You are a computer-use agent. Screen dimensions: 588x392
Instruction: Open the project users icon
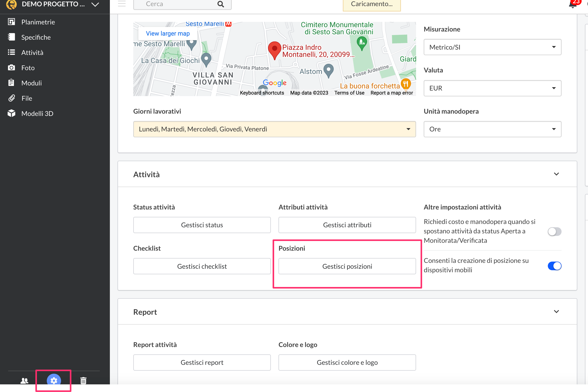(24, 381)
